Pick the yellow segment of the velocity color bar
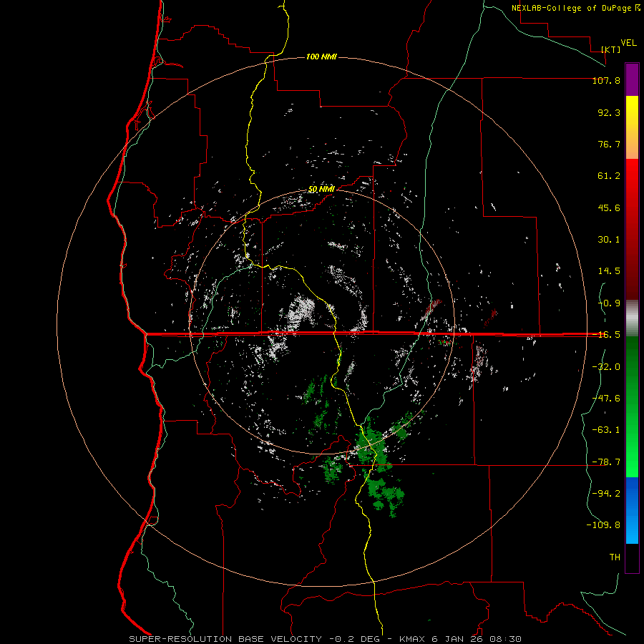The width and height of the screenshot is (644, 644). pos(632,127)
